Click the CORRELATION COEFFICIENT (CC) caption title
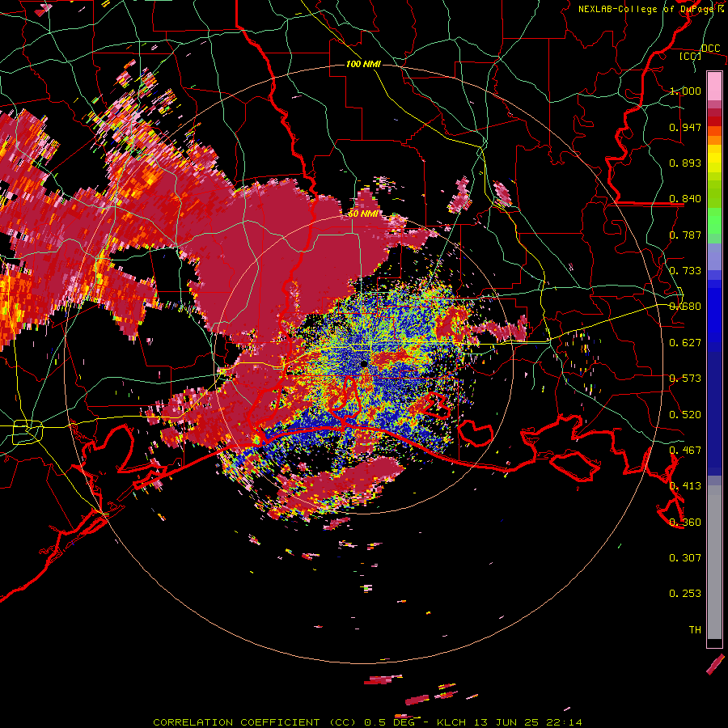 click(255, 722)
